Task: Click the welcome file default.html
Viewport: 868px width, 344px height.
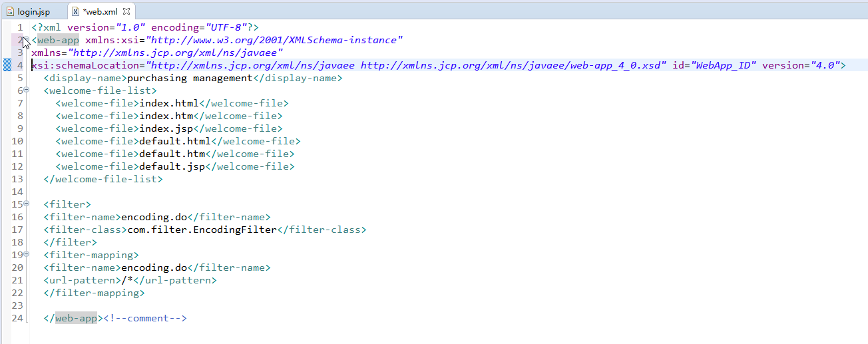Action: 175,141
